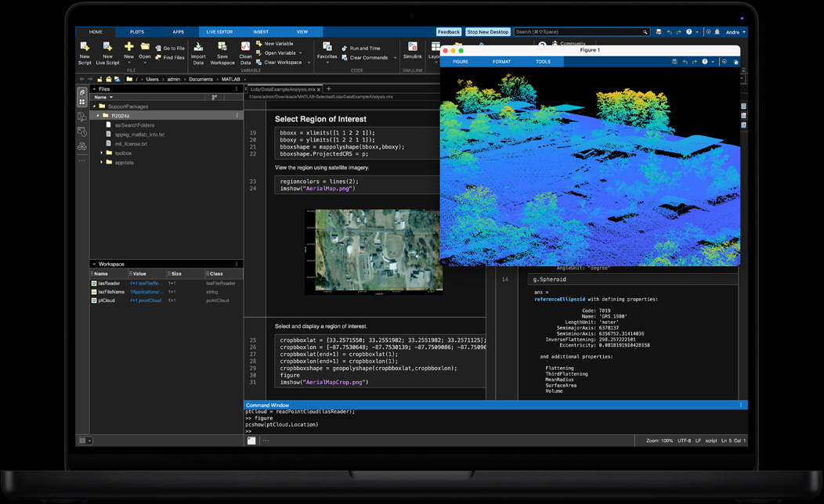Image resolution: width=824 pixels, height=504 pixels.
Task: Click the Clean Data icon
Action: point(244,47)
